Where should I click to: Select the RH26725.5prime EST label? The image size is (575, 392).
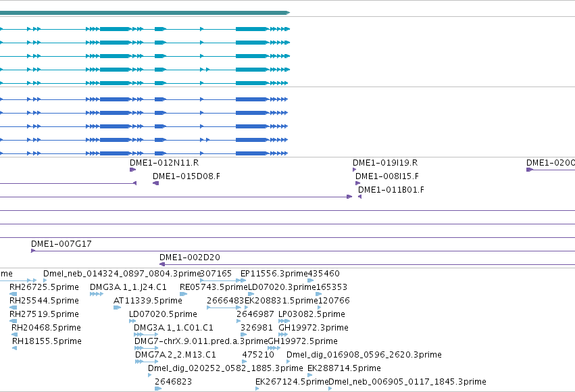[44, 287]
